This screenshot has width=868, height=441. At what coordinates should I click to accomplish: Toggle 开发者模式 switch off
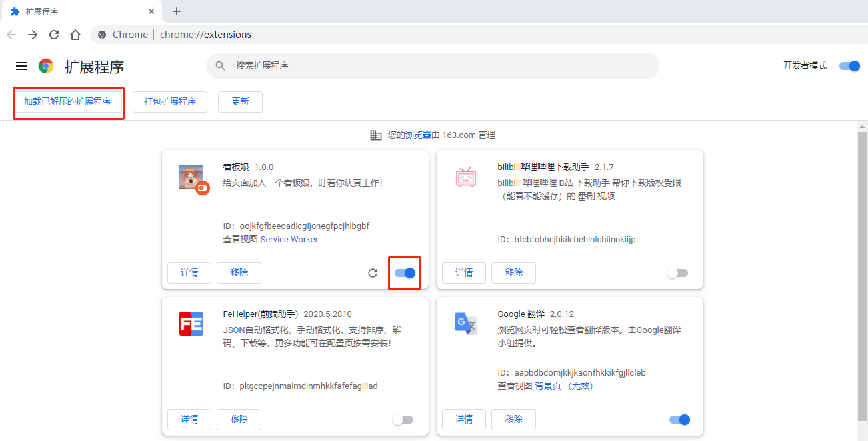849,66
